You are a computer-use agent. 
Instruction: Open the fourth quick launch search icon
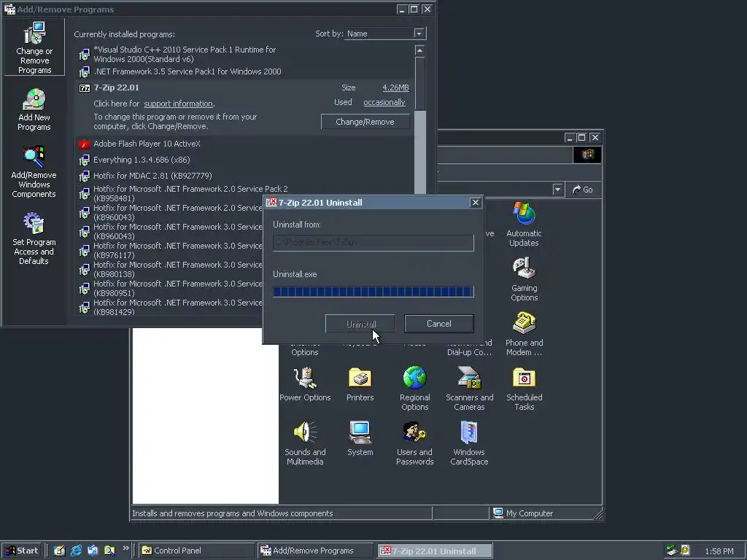pos(109,551)
